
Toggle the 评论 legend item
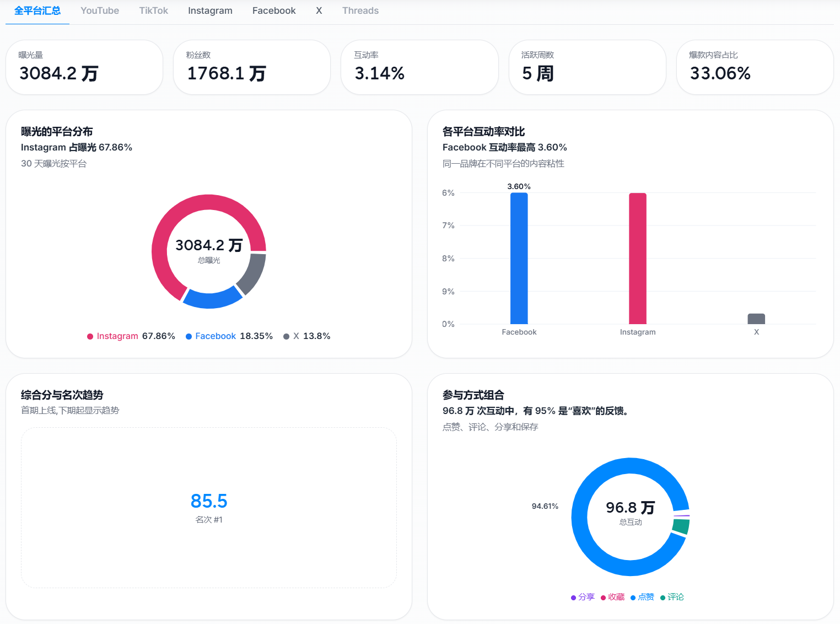pyautogui.click(x=672, y=597)
